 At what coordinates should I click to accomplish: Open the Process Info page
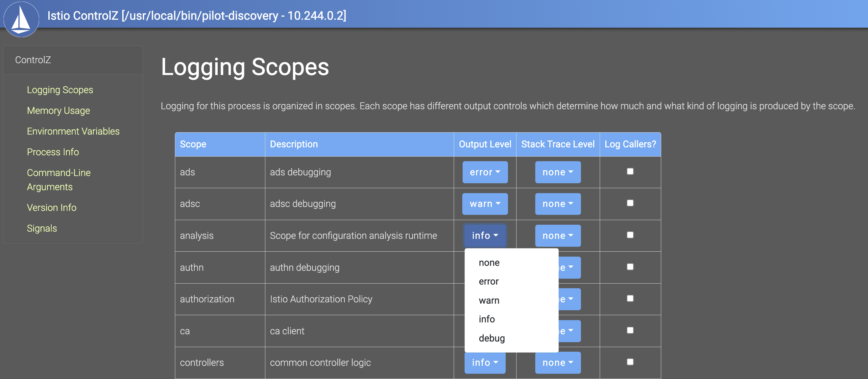(53, 152)
